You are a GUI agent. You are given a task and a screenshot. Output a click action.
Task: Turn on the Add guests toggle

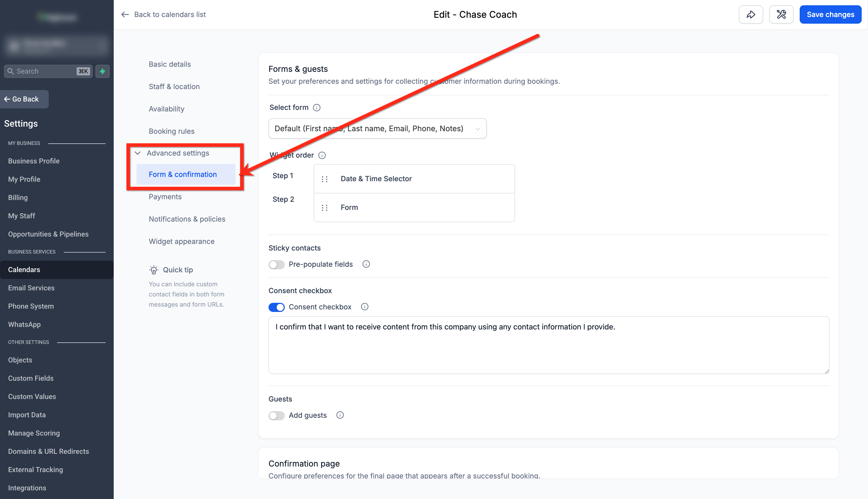(x=277, y=415)
